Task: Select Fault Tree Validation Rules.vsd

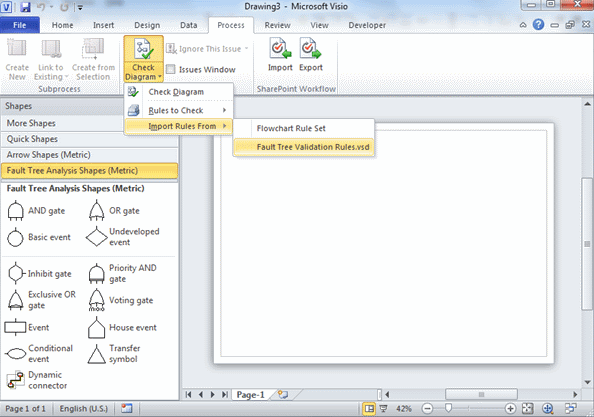Action: 304,147
